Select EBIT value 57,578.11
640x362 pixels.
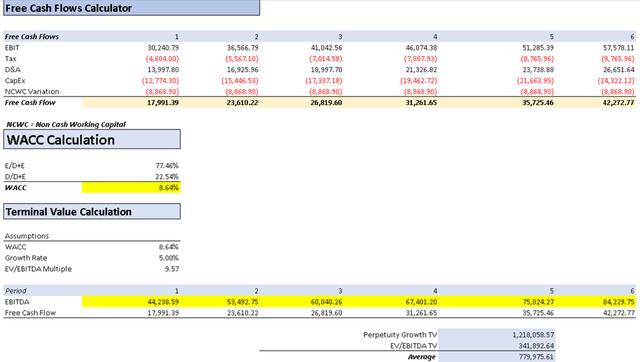(x=619, y=48)
